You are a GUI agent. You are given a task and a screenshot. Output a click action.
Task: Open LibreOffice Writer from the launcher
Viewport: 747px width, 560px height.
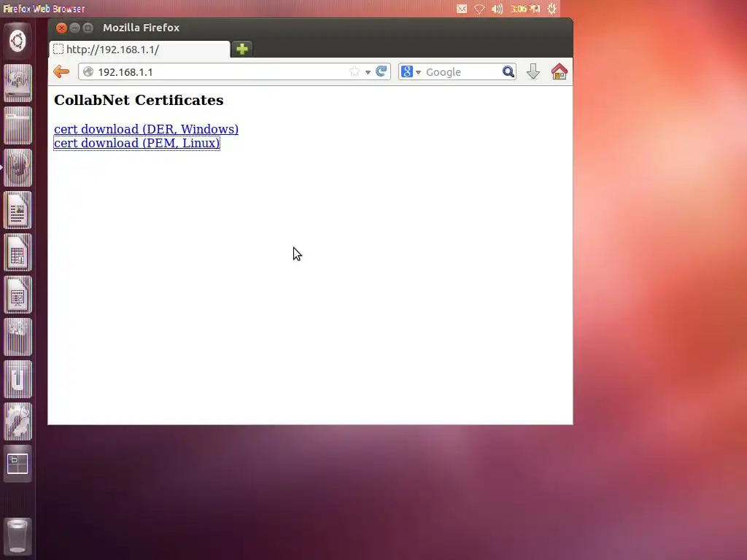[18, 210]
